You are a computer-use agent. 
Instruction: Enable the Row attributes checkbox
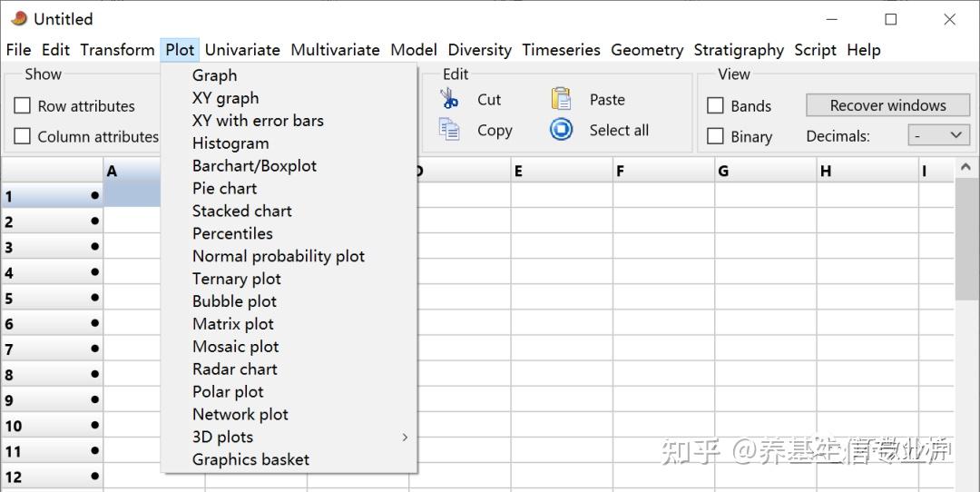(23, 106)
